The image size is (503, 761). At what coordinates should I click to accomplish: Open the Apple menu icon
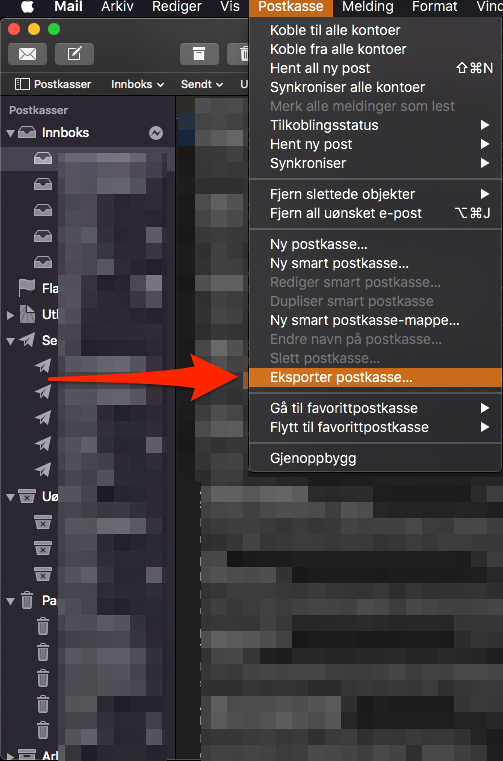click(x=27, y=7)
